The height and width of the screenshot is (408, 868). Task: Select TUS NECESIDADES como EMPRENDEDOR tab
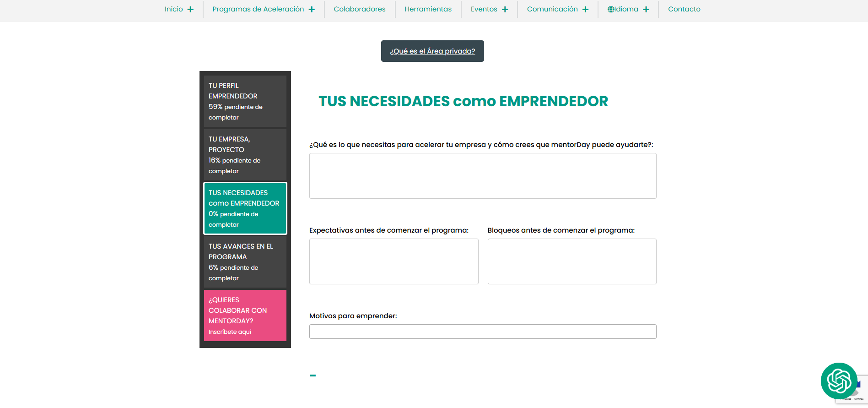point(245,208)
